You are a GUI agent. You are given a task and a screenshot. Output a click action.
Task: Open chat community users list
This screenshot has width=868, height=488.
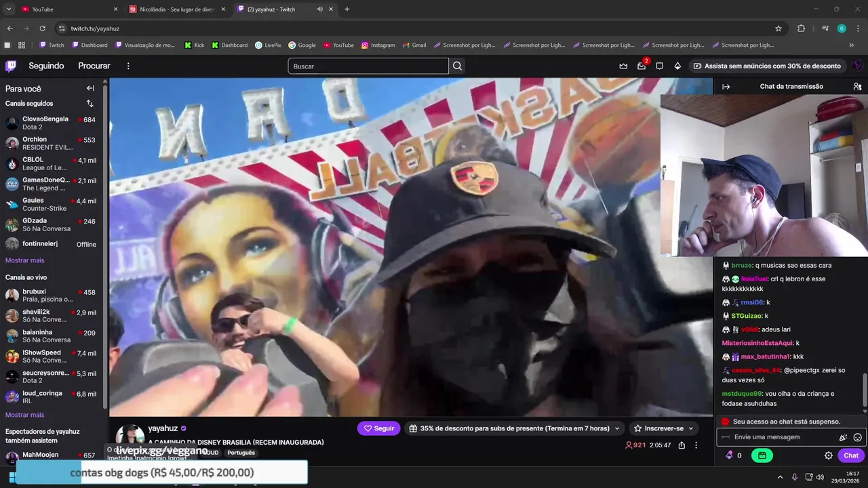[x=857, y=87]
